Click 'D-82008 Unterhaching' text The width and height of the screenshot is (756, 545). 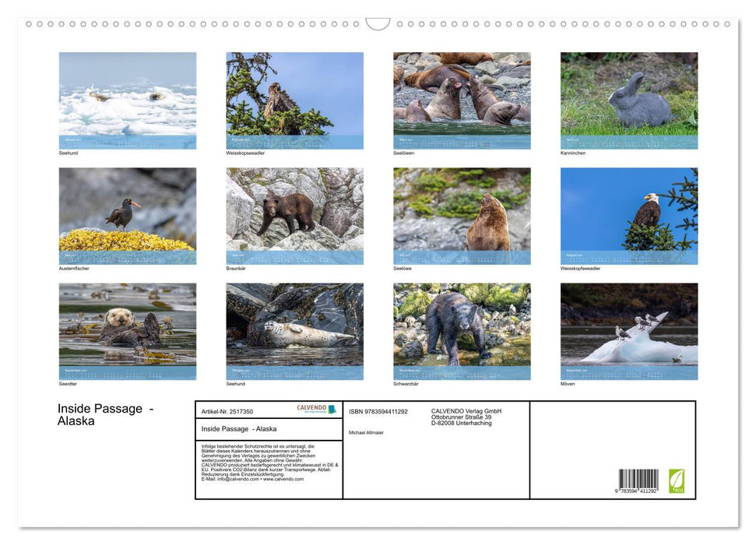[462, 423]
